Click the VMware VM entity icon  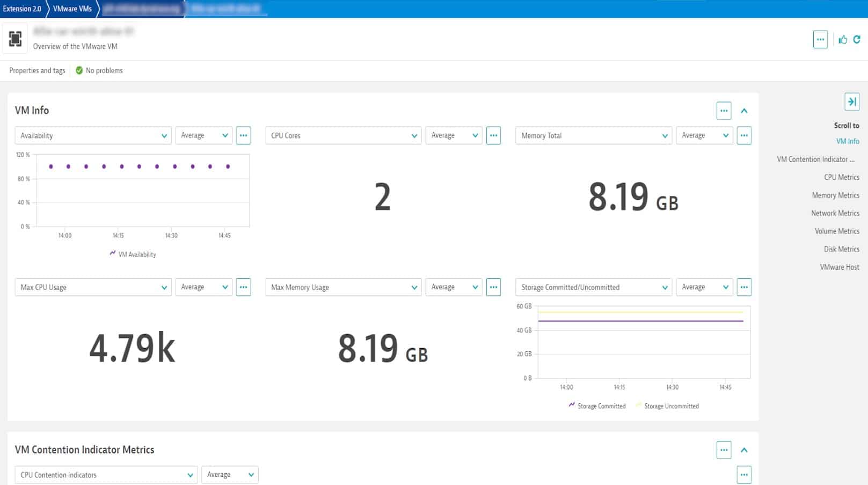pyautogui.click(x=14, y=38)
